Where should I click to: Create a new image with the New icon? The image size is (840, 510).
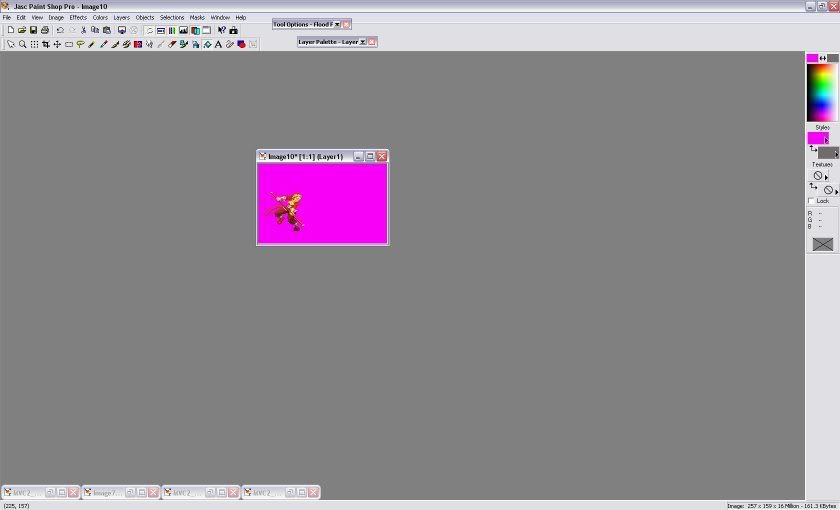pos(11,31)
